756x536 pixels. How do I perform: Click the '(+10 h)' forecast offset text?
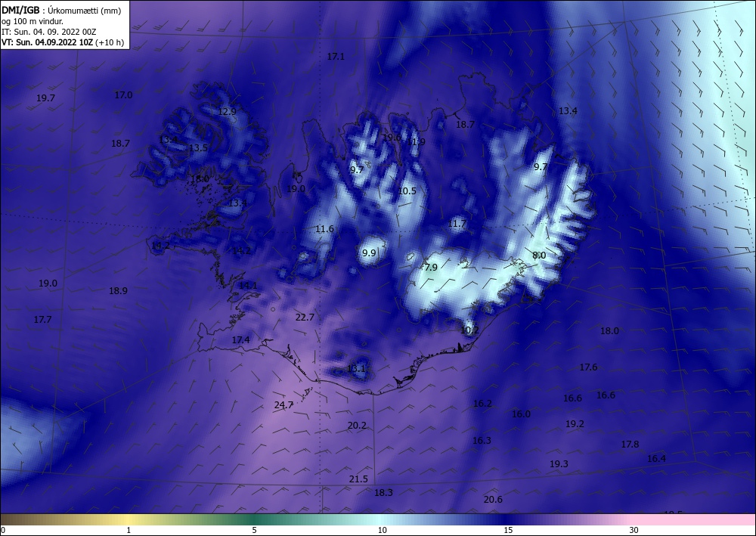(x=110, y=42)
